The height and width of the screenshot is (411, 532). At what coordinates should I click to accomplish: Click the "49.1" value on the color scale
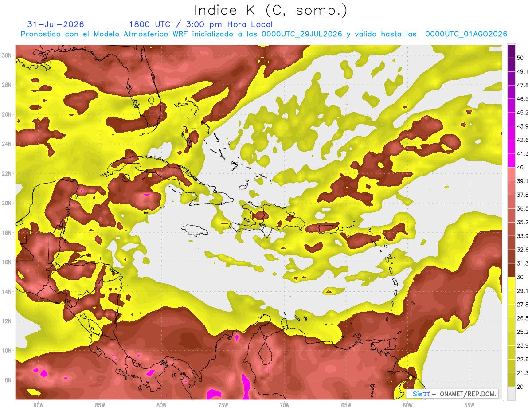point(523,71)
